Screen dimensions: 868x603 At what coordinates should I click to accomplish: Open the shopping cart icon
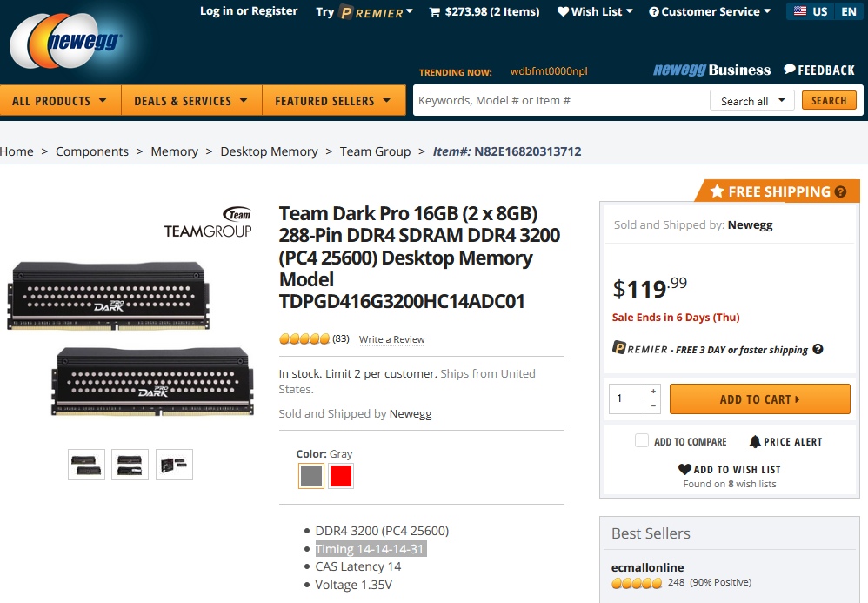tap(435, 12)
